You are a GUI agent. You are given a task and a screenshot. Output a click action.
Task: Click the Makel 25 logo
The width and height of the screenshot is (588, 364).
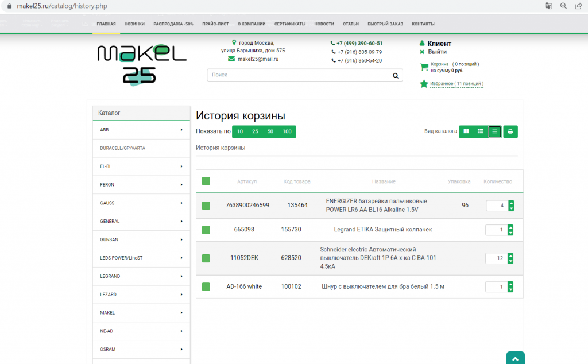142,64
